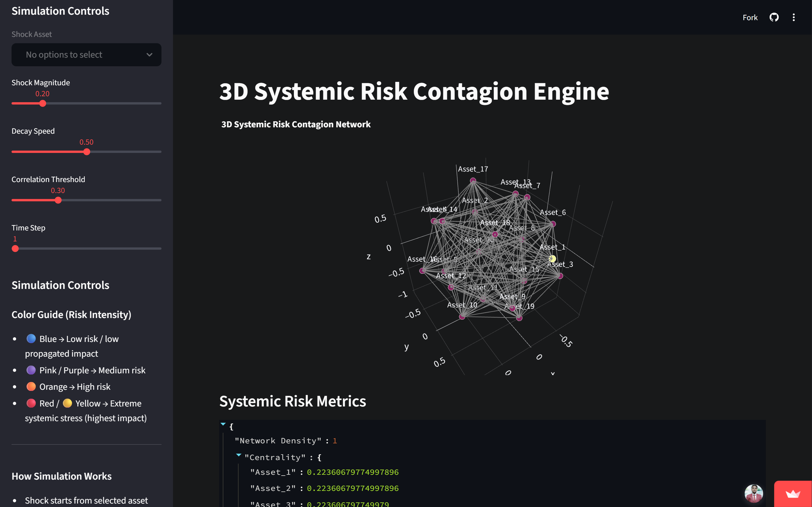
Task: Click the yellow Asset_1 node
Action: tap(552, 258)
